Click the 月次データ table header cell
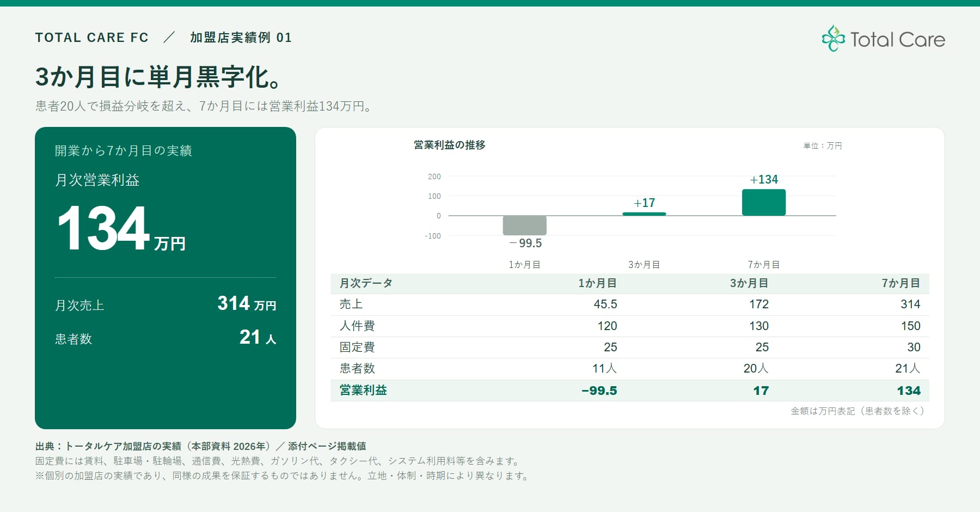 (x=366, y=283)
